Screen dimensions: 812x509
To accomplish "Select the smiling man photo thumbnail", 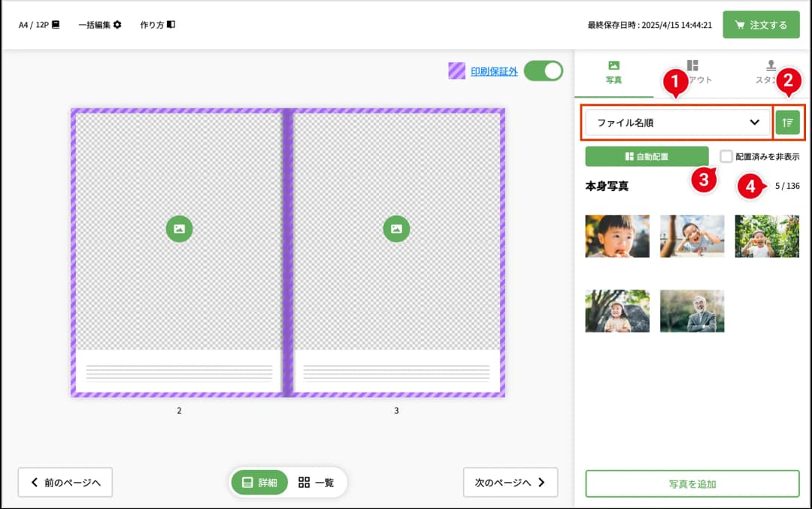I will [x=692, y=311].
